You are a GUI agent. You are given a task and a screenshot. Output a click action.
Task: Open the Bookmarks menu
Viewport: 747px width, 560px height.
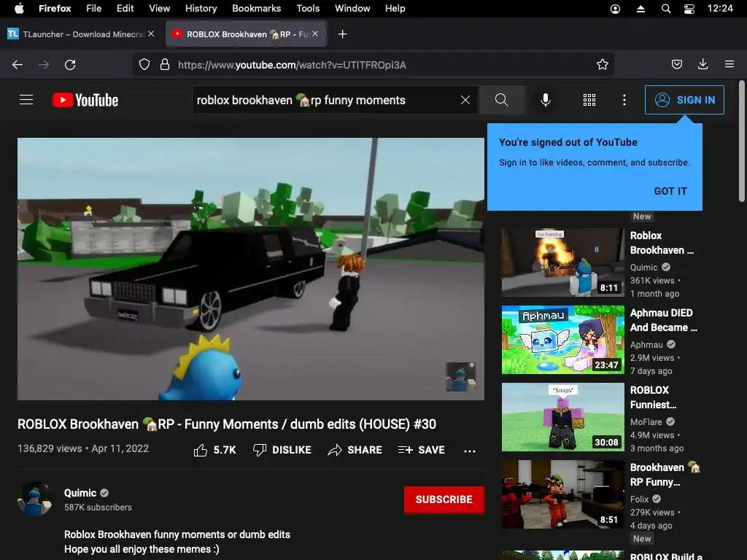(257, 9)
